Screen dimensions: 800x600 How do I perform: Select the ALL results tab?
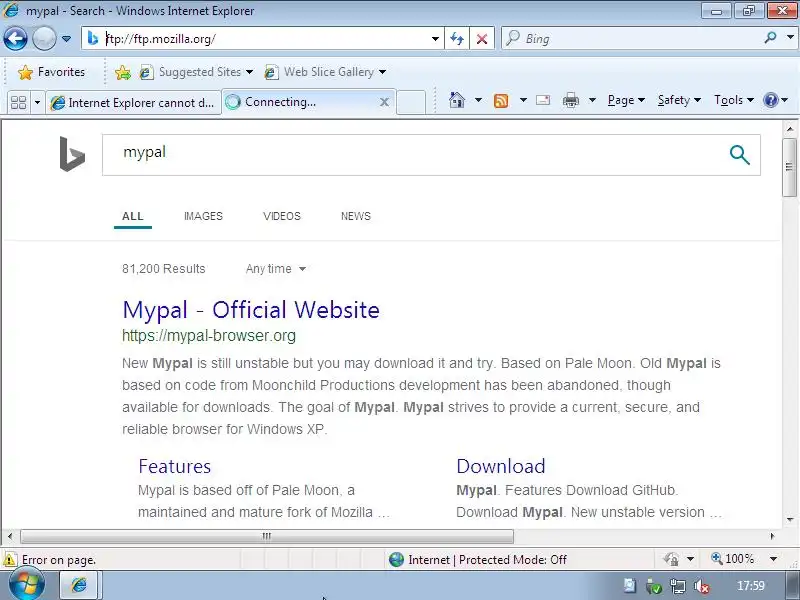(x=133, y=216)
